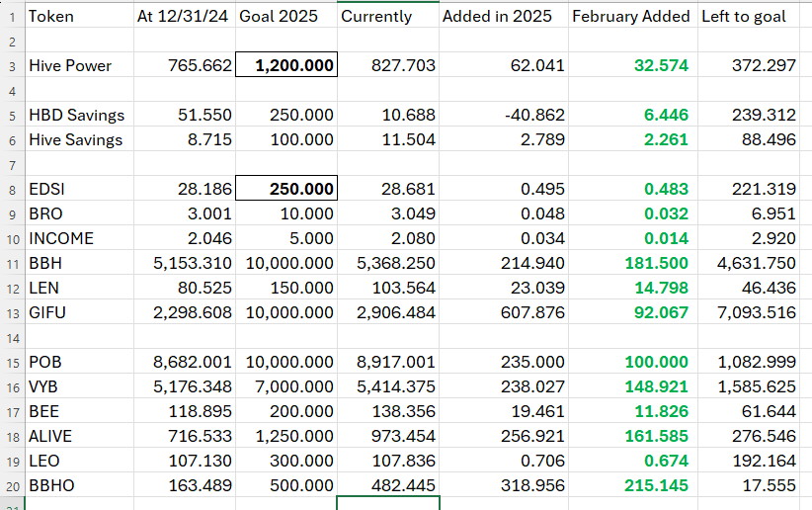
Task: Click the 2,298.608 GIFU starting balance
Action: (185, 312)
